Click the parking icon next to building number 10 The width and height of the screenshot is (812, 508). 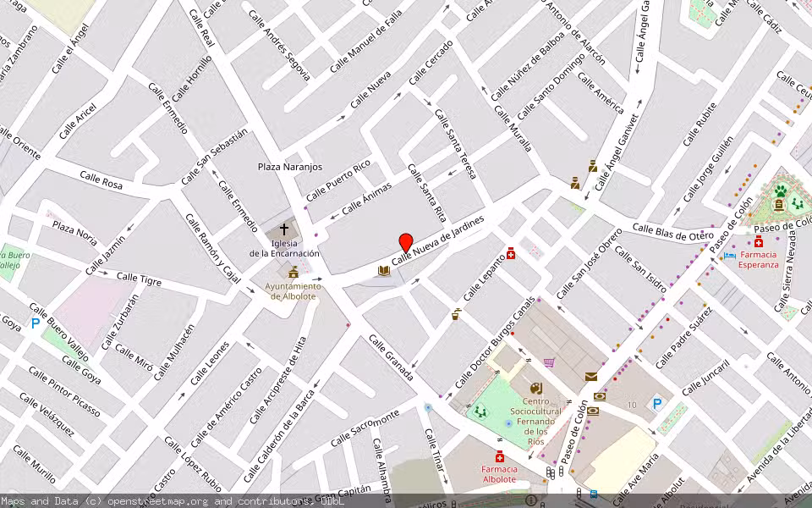tap(657, 404)
